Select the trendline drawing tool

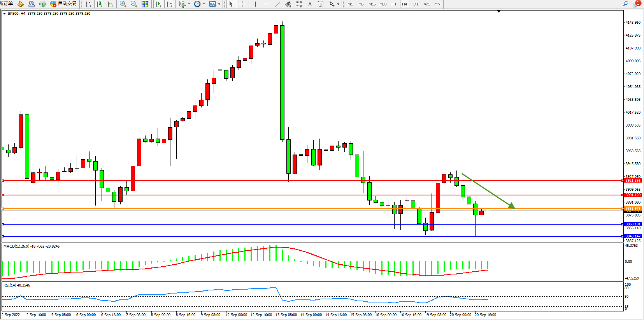277,4
